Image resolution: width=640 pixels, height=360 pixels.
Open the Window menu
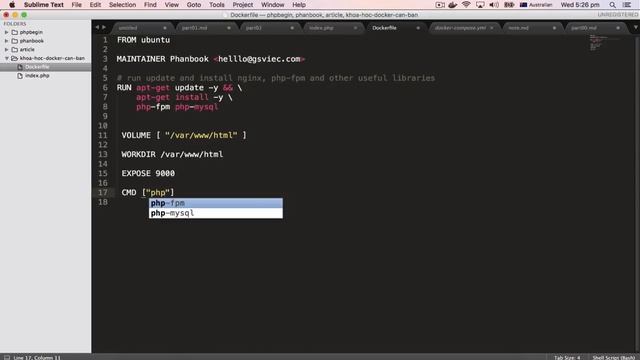[x=272, y=5]
